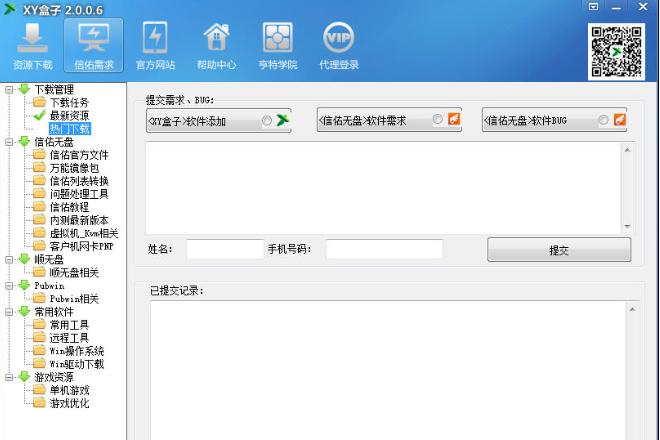Select the 信佑需求 toolbar icon
660x440 pixels.
[x=93, y=46]
